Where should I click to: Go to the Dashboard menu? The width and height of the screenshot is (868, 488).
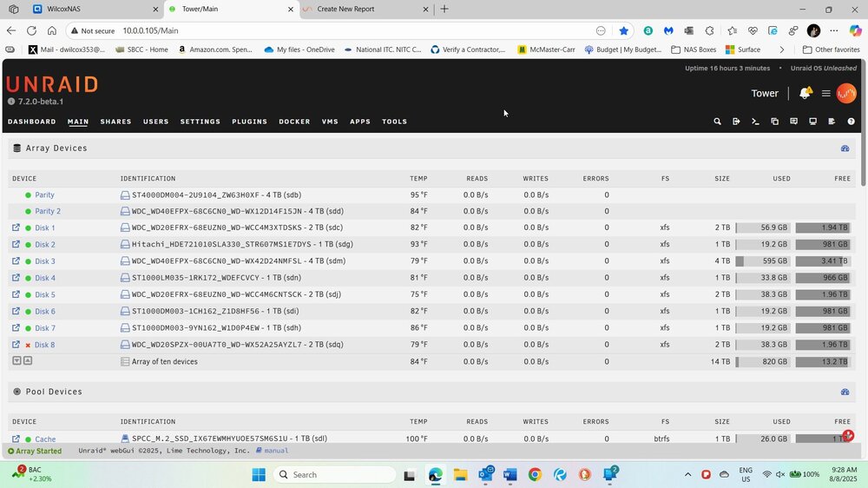[31, 122]
